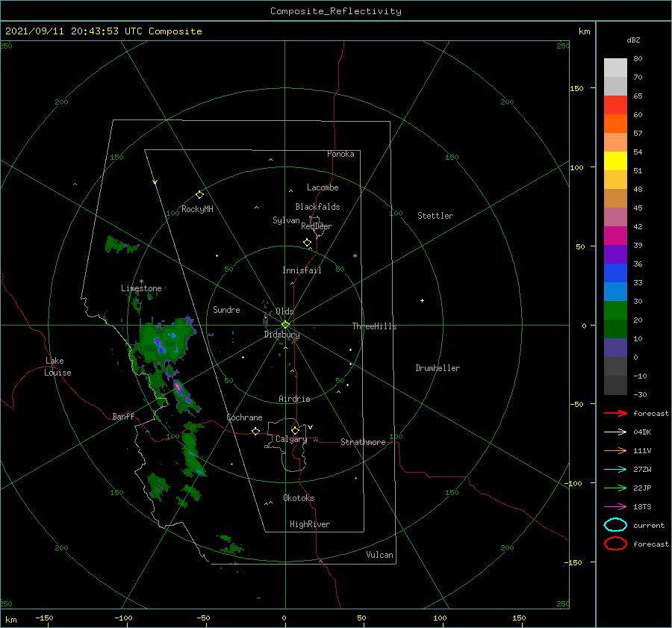
Task: Click the Ponoka city label
Action: [x=340, y=154]
